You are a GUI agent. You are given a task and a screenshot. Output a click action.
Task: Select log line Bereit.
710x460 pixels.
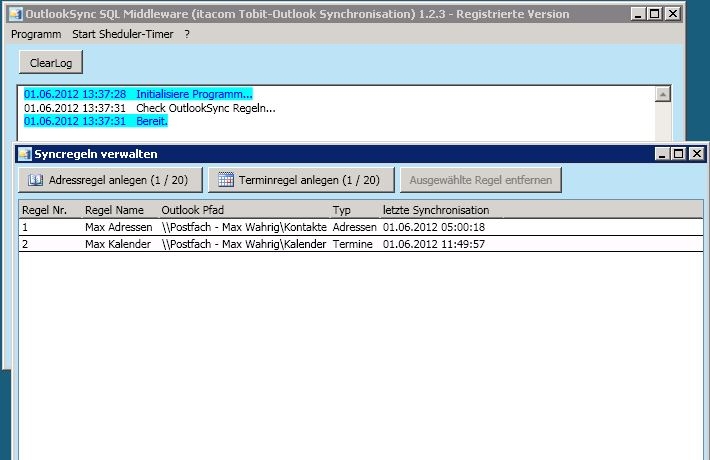coord(96,121)
